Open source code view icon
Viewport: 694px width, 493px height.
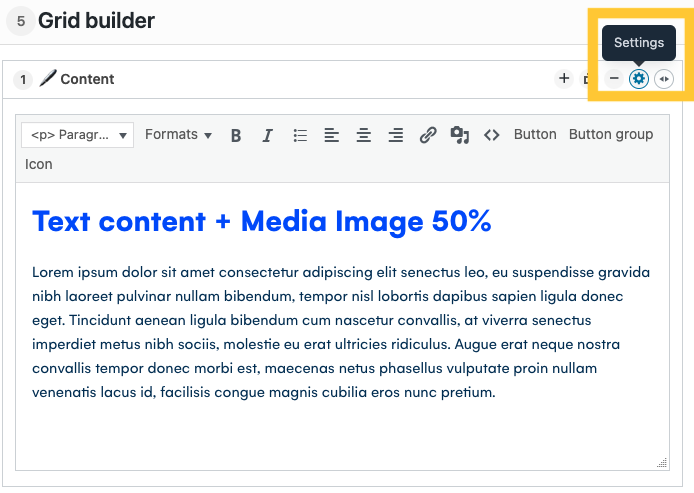pos(491,135)
